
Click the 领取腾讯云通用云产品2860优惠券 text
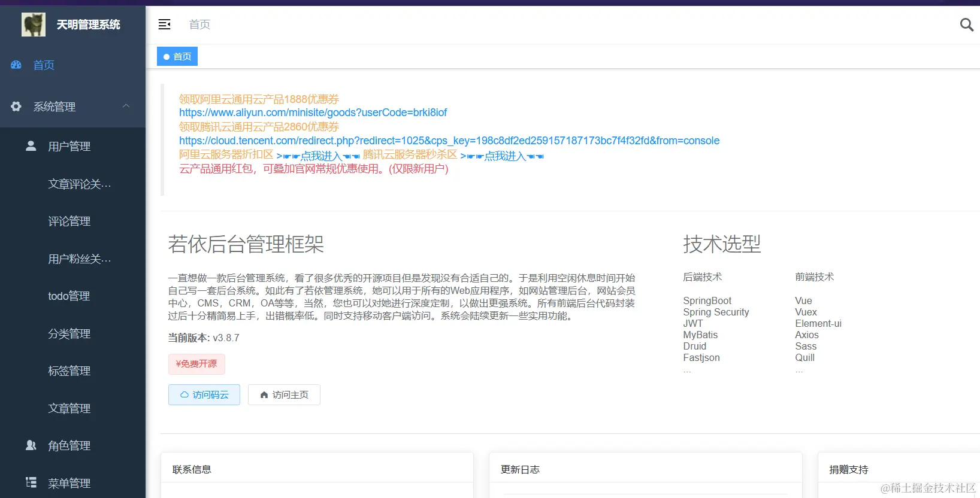point(259,127)
